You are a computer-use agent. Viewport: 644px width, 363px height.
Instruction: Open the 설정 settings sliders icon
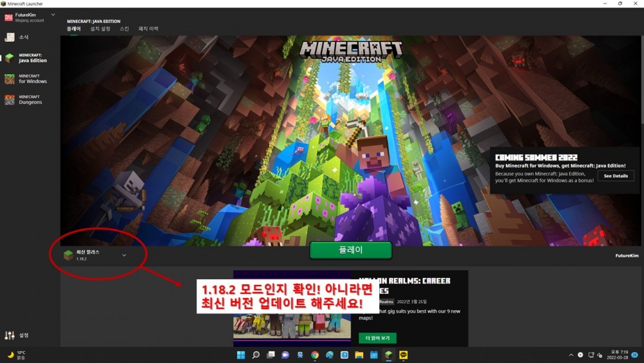[10, 335]
